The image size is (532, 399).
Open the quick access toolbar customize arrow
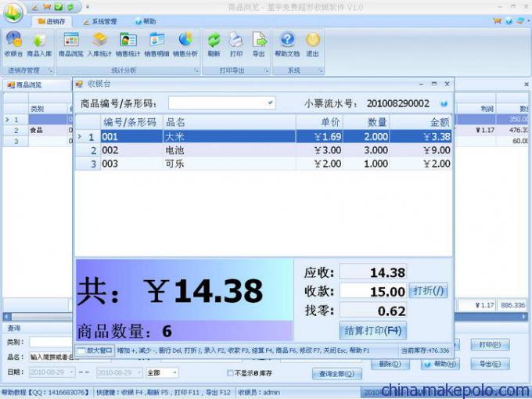point(88,7)
